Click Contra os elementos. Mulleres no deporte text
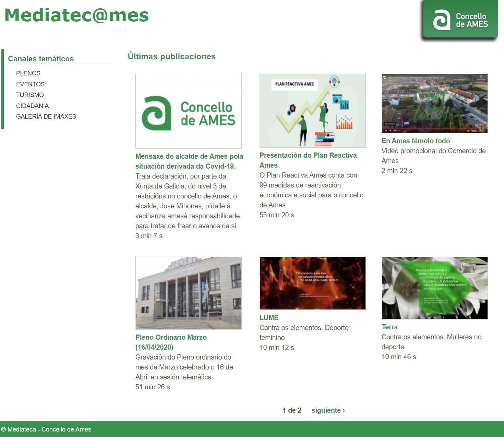Image resolution: width=504 pixels, height=437 pixels. pyautogui.click(x=432, y=342)
